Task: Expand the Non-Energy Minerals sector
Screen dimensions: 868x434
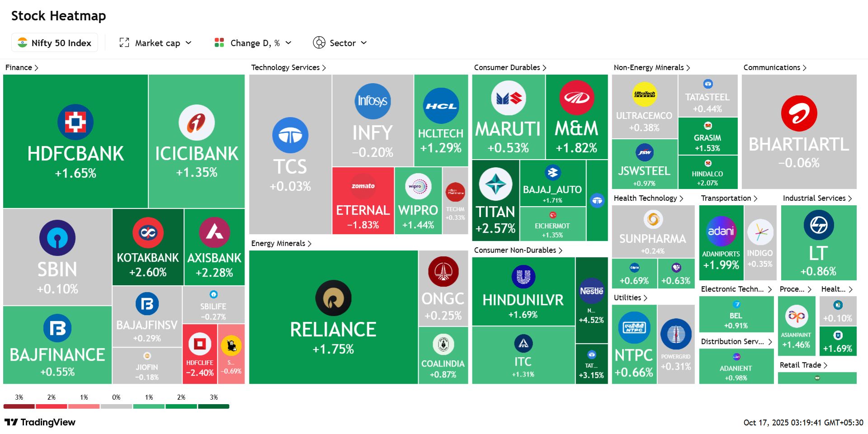Action: [652, 67]
